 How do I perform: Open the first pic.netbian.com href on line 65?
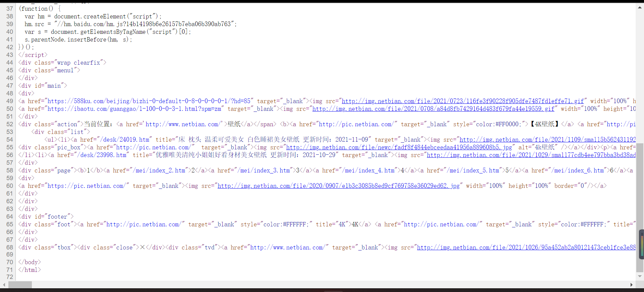tap(144, 224)
